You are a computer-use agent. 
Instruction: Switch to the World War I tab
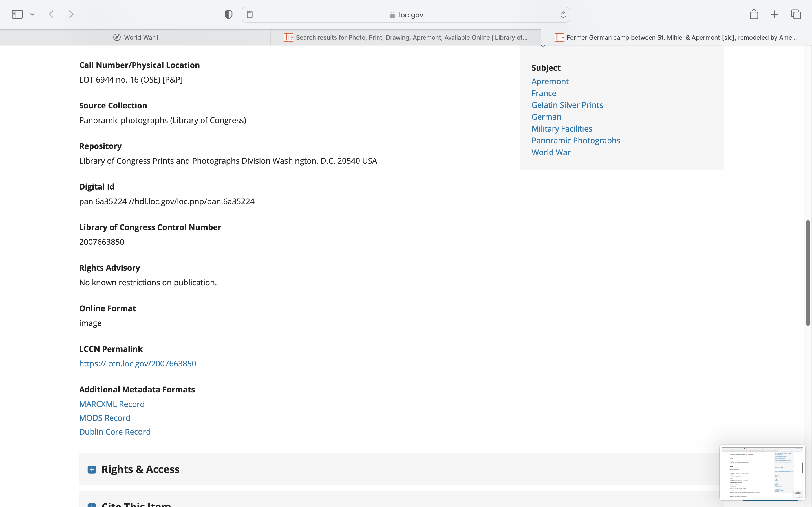(136, 37)
